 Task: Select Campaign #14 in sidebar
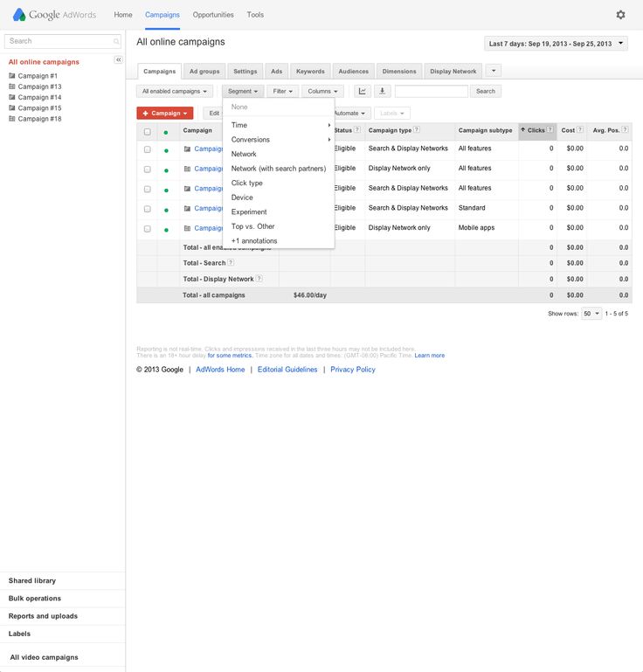pos(39,97)
